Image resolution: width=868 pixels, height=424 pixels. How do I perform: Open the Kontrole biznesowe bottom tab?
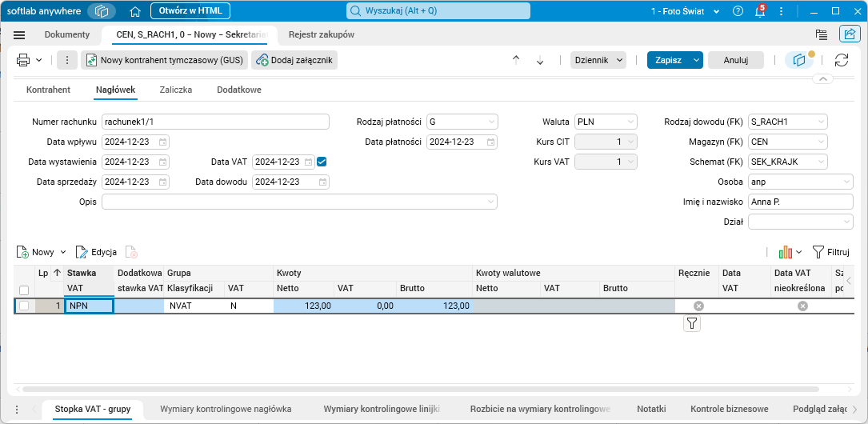pyautogui.click(x=730, y=410)
